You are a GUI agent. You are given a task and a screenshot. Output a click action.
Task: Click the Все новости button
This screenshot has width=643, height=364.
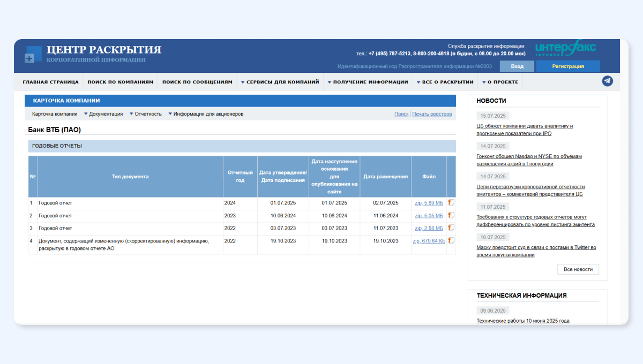coord(578,269)
